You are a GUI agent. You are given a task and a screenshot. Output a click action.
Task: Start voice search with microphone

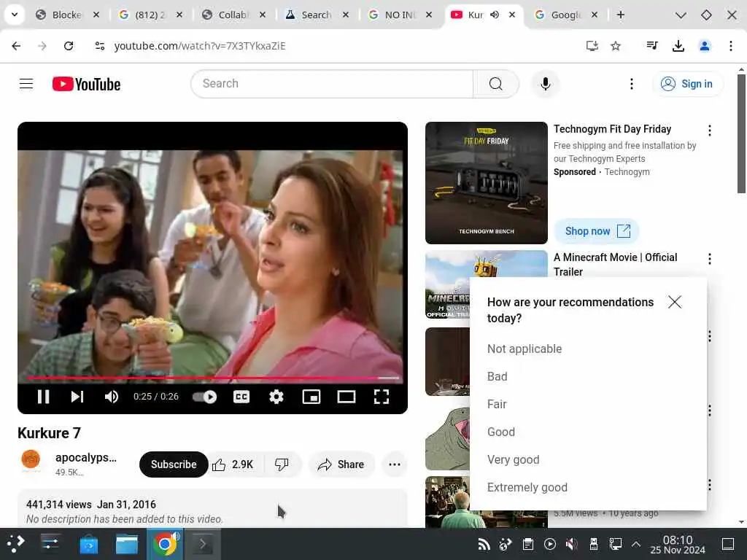tap(546, 84)
